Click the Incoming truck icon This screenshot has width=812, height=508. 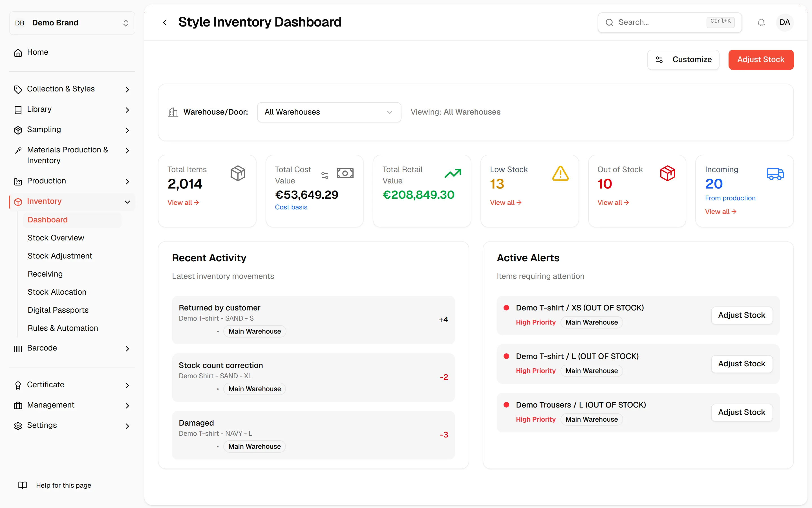(x=775, y=174)
